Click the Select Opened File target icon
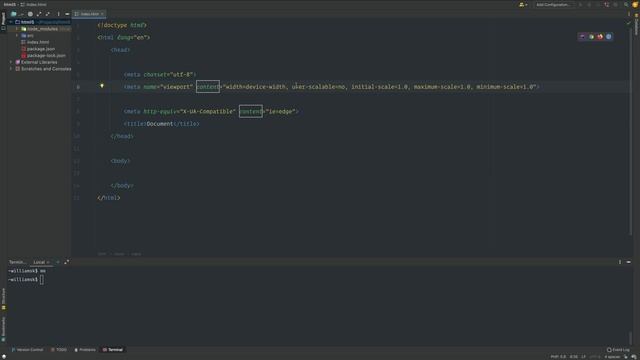This screenshot has width=640, height=360. [30, 14]
